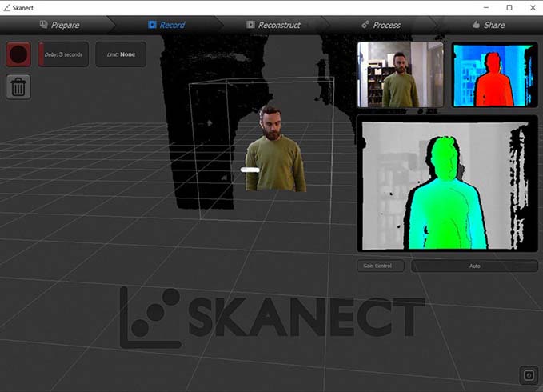This screenshot has height=392, width=543.
Task: Click the large green depth view
Action: tap(447, 183)
